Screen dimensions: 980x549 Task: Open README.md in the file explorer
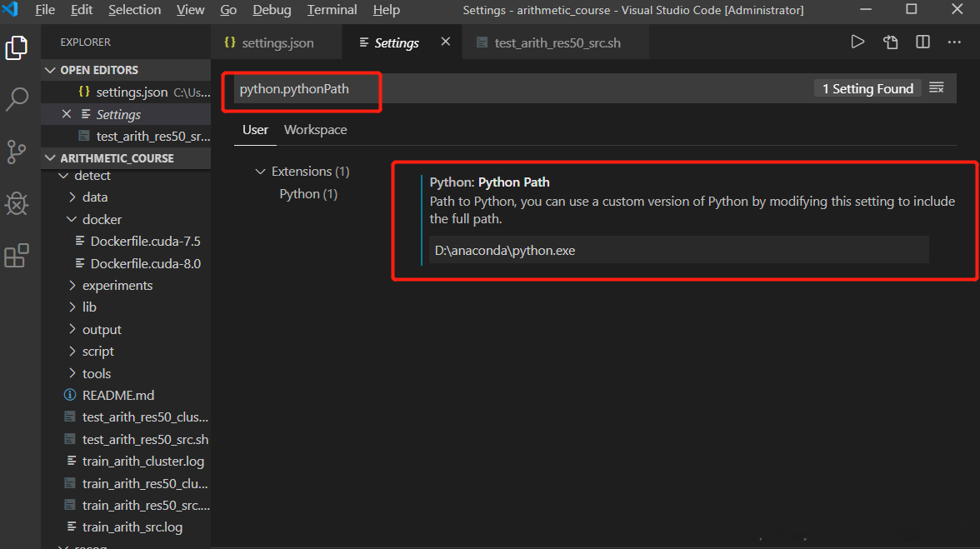pyautogui.click(x=117, y=396)
